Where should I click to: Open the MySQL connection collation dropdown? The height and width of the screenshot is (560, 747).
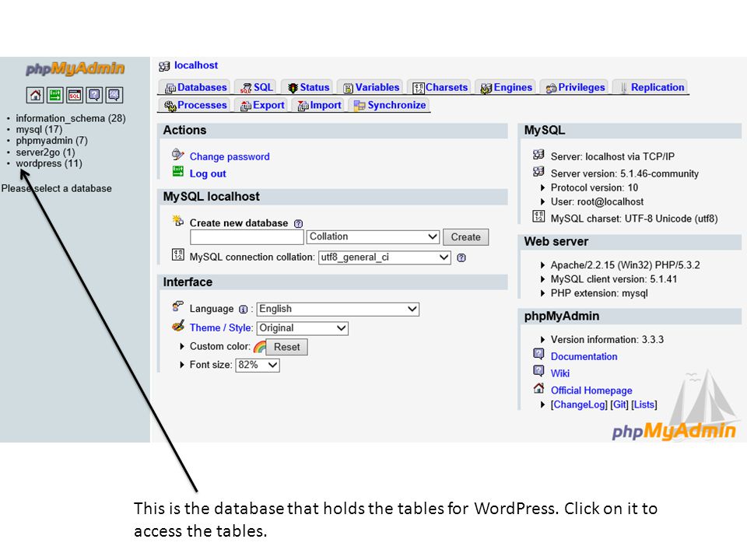point(384,257)
